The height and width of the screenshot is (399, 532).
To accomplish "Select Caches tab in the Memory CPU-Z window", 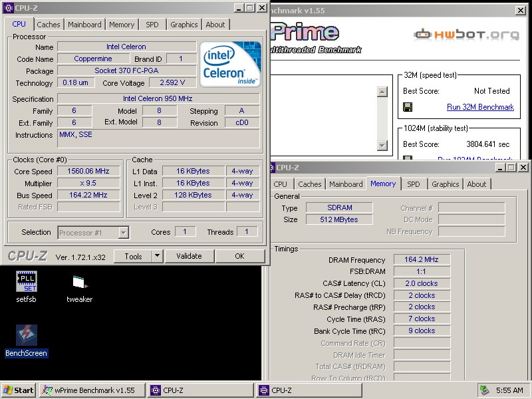I will [x=310, y=184].
